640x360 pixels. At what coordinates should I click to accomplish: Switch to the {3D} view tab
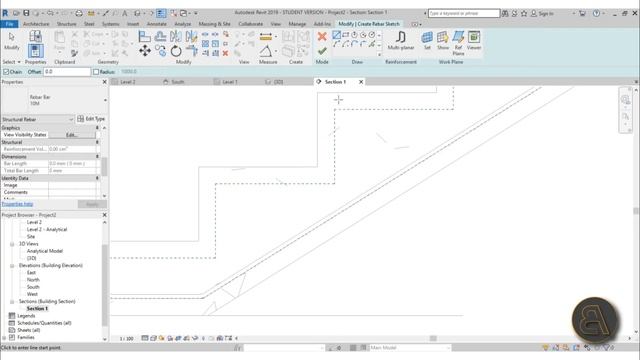[x=278, y=82]
